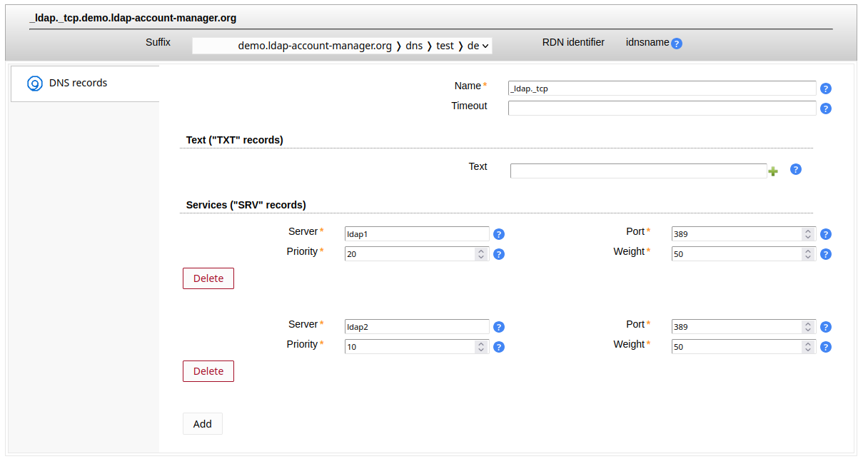Click stepper arrows on ldap1 Weight field
This screenshot has width=868, height=464.
807,254
